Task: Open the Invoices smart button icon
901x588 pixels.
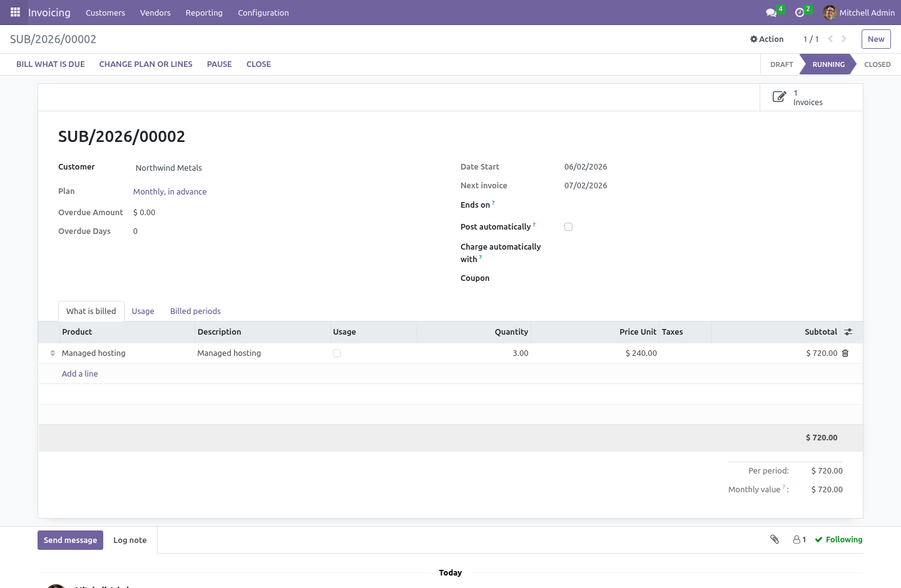Action: pyautogui.click(x=779, y=97)
